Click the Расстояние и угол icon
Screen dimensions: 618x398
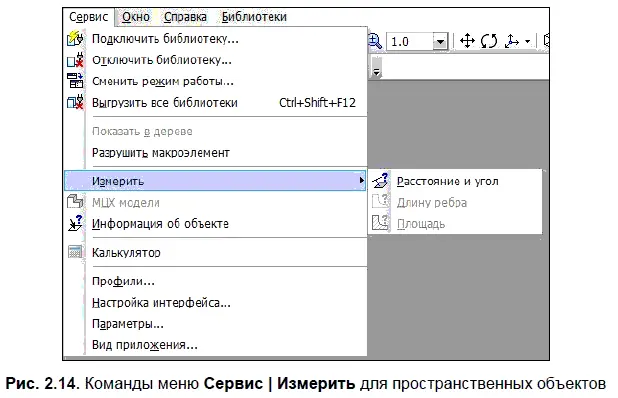pos(380,180)
